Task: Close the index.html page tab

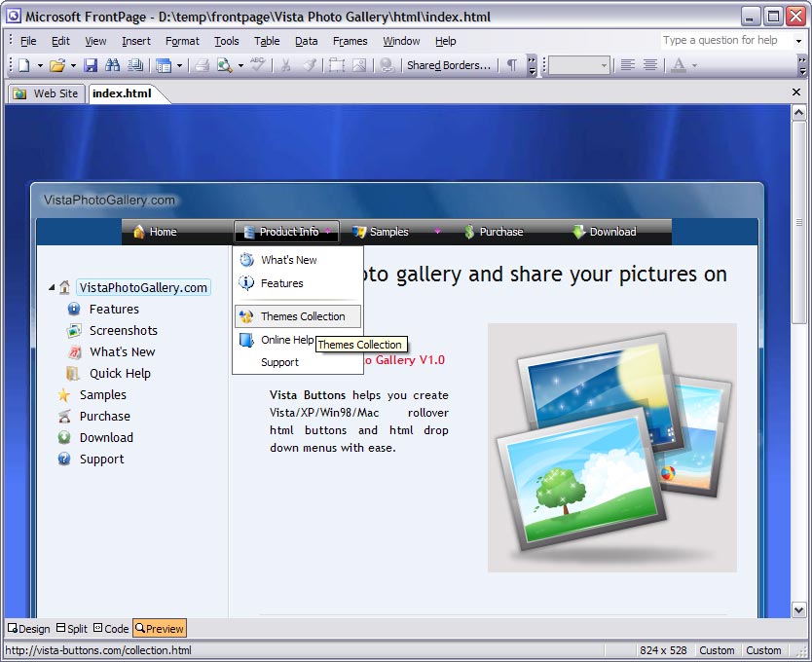Action: (x=796, y=92)
